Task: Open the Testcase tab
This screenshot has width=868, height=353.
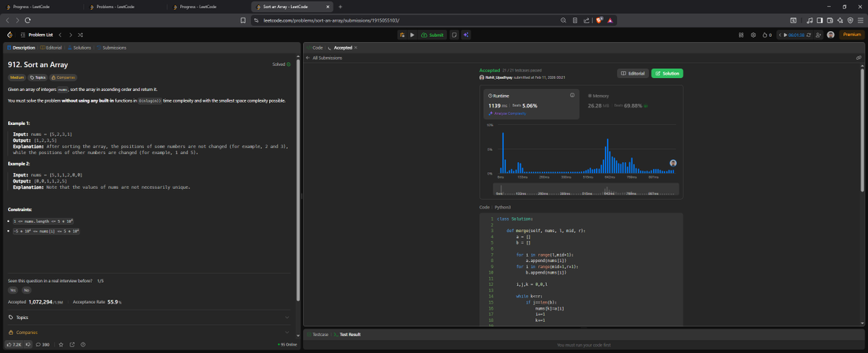Action: click(318, 334)
